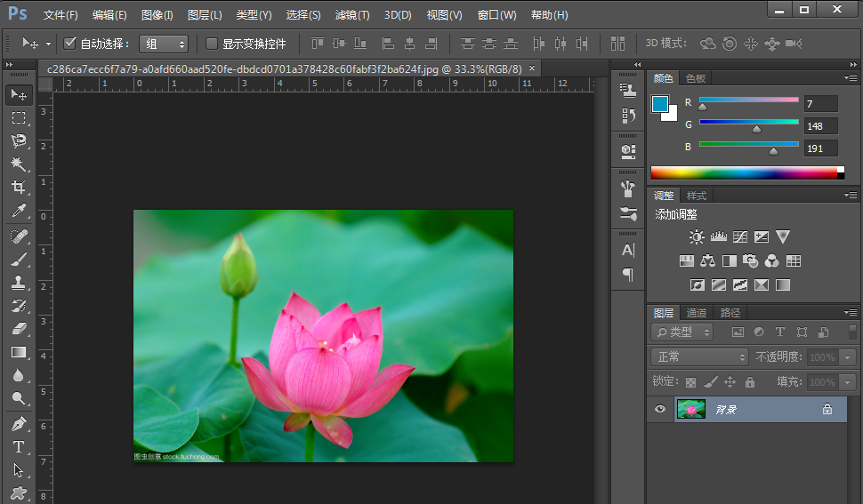Switch to the 色板 tab

(696, 78)
